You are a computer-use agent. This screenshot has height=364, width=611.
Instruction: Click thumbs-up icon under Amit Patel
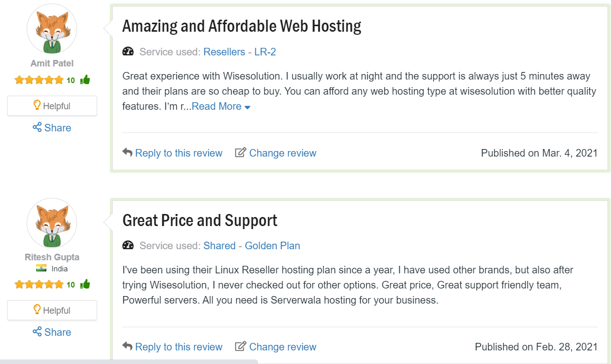coord(85,80)
